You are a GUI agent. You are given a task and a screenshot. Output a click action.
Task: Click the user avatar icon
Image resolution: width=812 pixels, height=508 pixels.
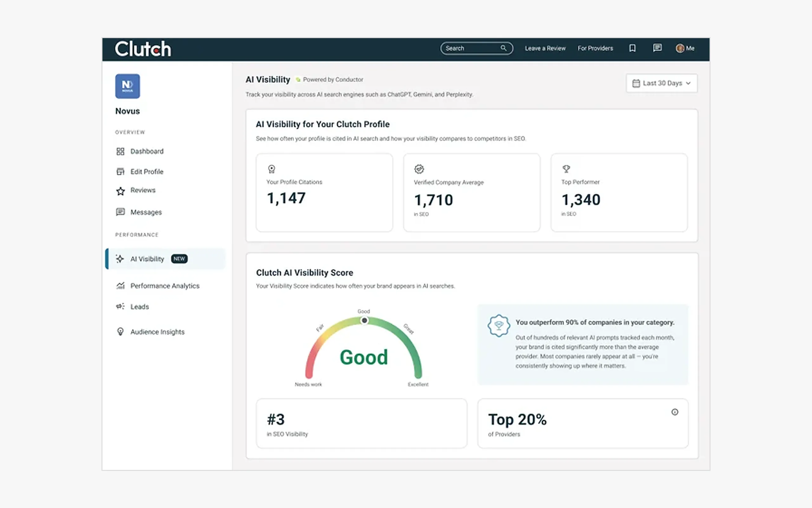click(680, 48)
